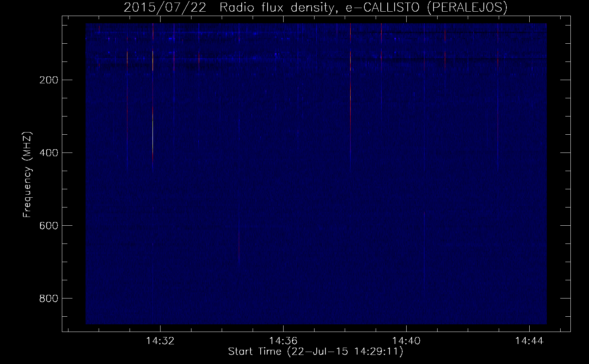Select the 400 frequency axis label
The height and width of the screenshot is (364, 589).
(48, 153)
